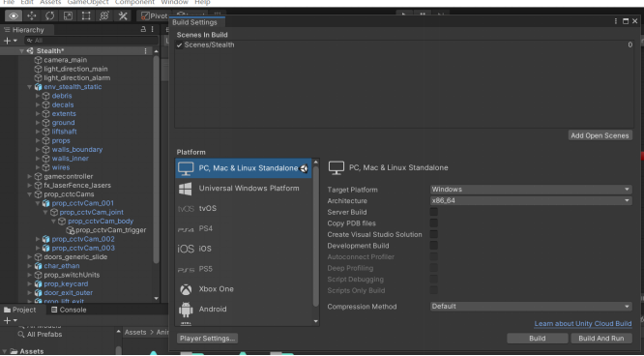This screenshot has height=356, width=644.
Task: Enable the Development Build checkbox
Action: (x=434, y=246)
